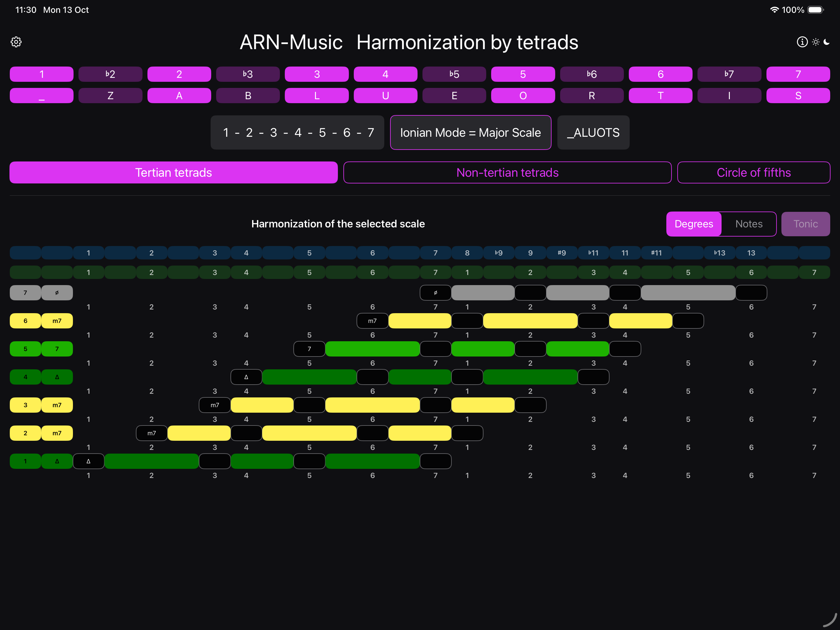Select dark mode with the moon icon
The height and width of the screenshot is (630, 840).
tap(827, 42)
